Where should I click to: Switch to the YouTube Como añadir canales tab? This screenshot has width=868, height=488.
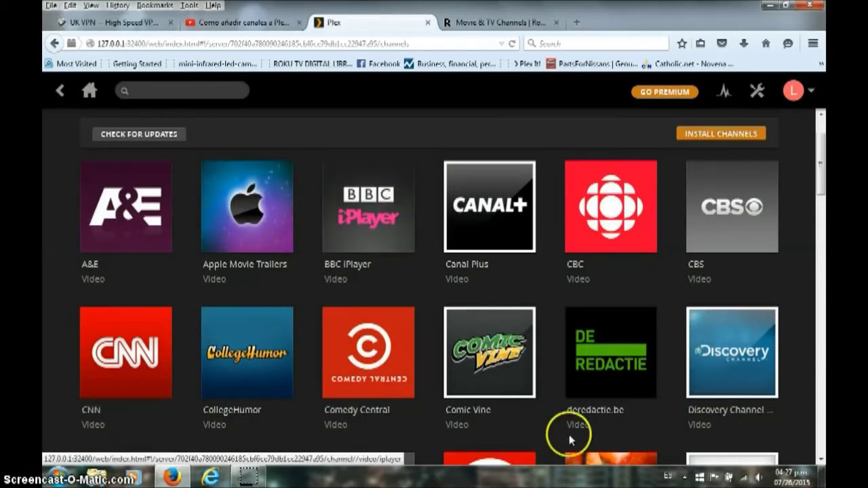[x=243, y=22]
